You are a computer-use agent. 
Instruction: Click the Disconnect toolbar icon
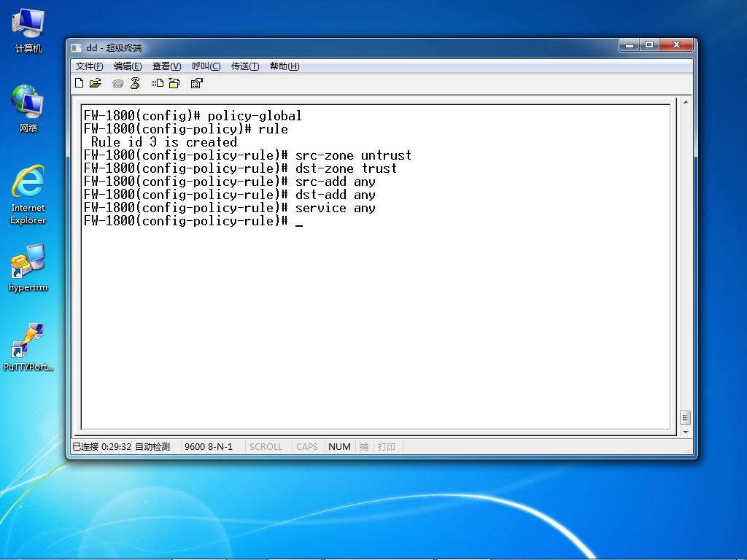[135, 83]
